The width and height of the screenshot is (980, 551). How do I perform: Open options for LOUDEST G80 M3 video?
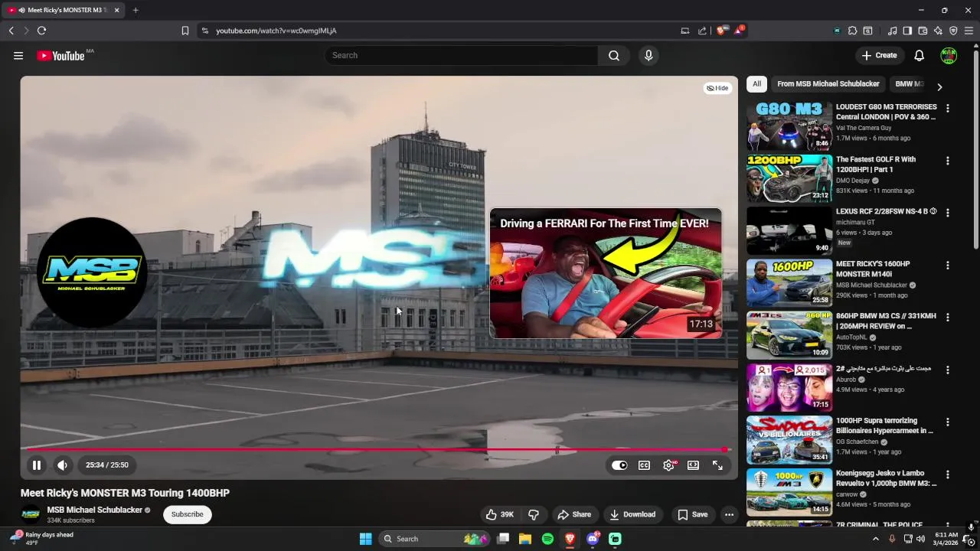947,109
